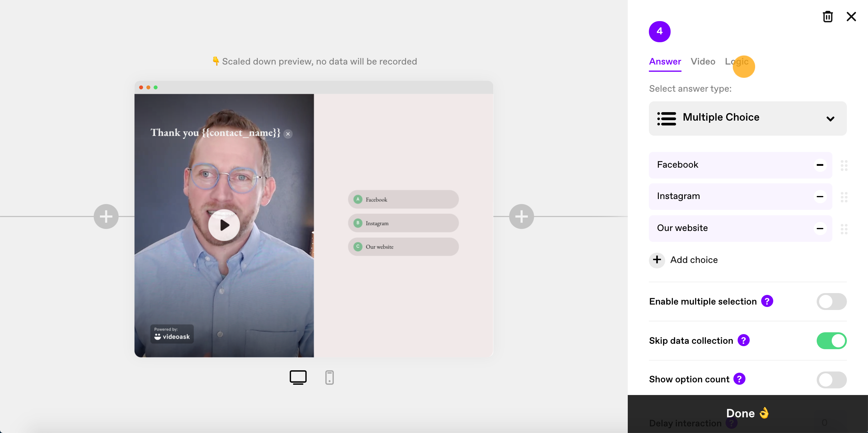Click the Thank you overlay text
This screenshot has height=433, width=868.
[215, 133]
